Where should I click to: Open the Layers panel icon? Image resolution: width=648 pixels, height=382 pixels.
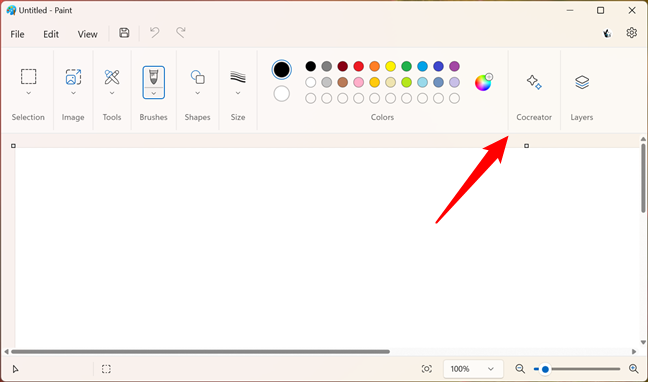pyautogui.click(x=582, y=82)
